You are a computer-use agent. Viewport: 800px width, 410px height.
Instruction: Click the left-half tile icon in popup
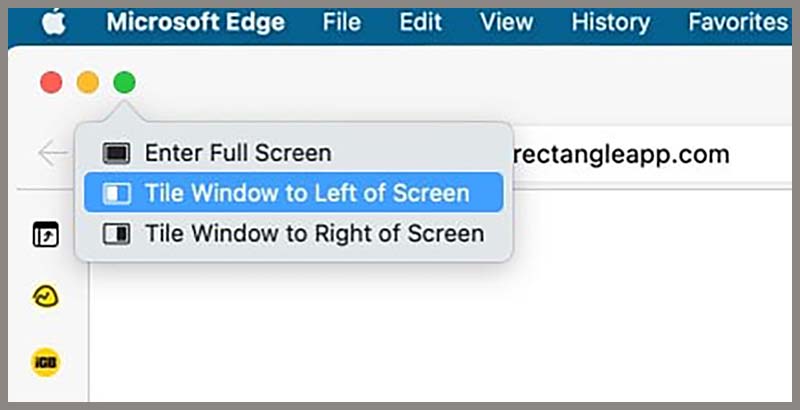(x=117, y=193)
